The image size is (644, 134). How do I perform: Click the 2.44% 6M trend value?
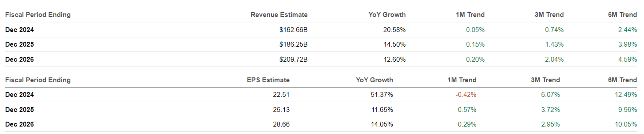pyautogui.click(x=627, y=30)
